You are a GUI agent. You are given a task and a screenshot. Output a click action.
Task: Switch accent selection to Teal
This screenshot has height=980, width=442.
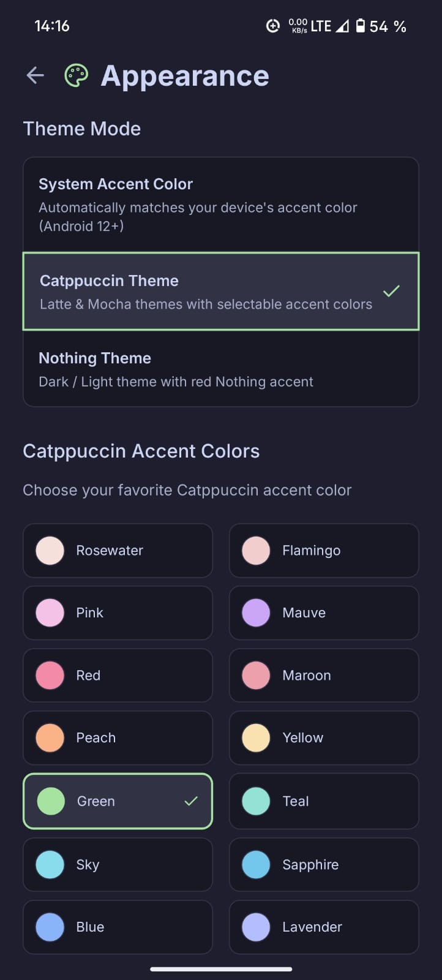[323, 801]
